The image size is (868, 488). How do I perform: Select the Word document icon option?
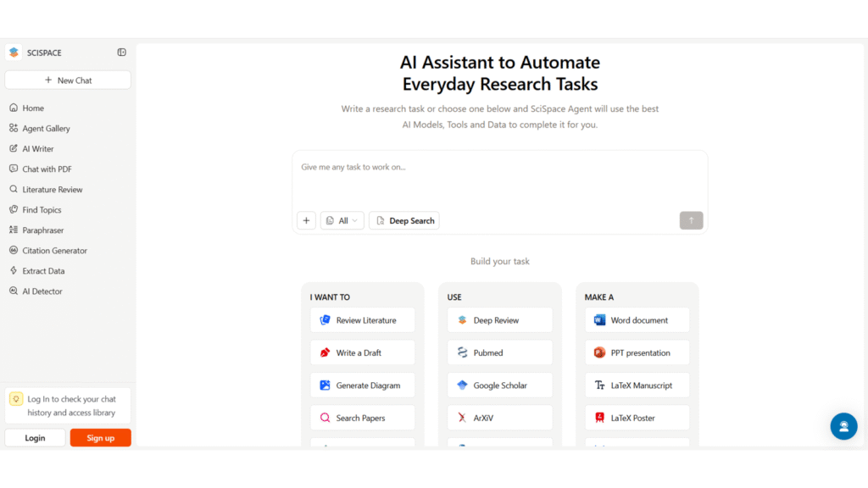(600, 320)
